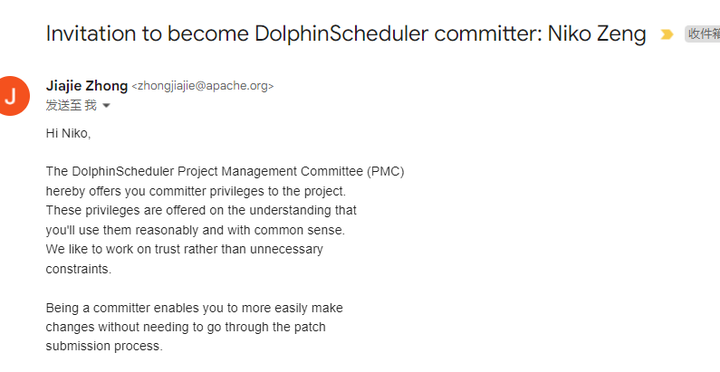Click the "hereby offers you committer privileges" line
Screen dimensions: 720x372
[196, 191]
